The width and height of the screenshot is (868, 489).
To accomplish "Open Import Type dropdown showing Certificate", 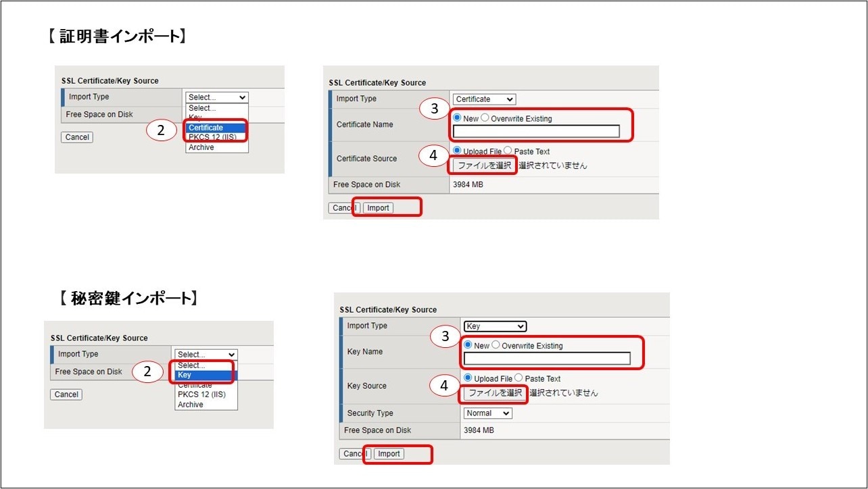I will pyautogui.click(x=484, y=99).
